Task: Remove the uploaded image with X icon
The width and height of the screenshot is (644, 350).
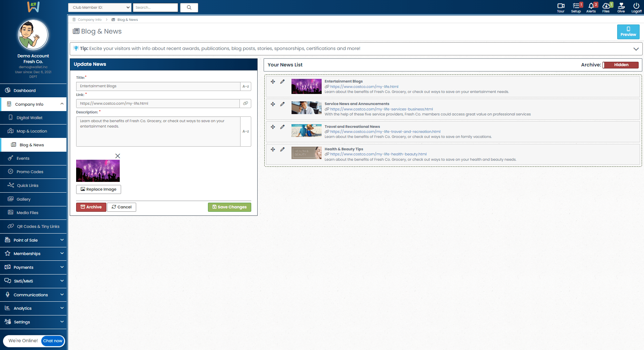Action: click(x=118, y=156)
